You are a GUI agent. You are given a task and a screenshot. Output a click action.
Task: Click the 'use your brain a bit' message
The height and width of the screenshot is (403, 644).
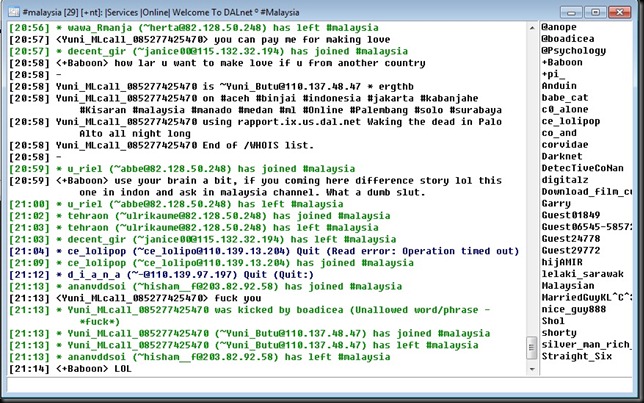pos(255,186)
